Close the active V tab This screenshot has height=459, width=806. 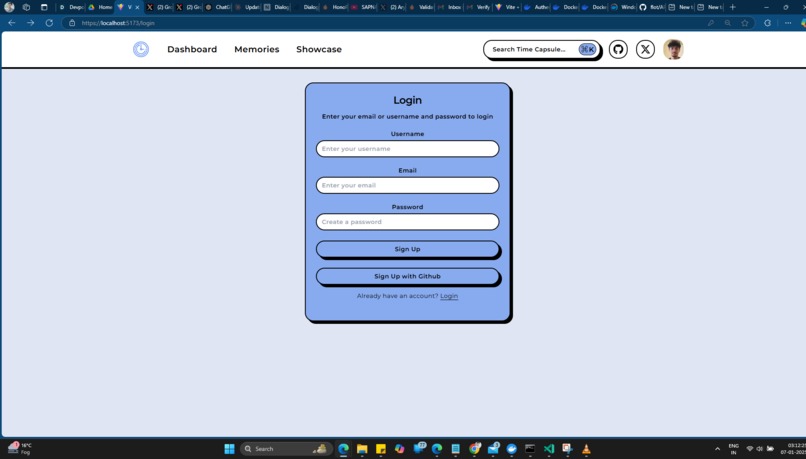pyautogui.click(x=137, y=7)
